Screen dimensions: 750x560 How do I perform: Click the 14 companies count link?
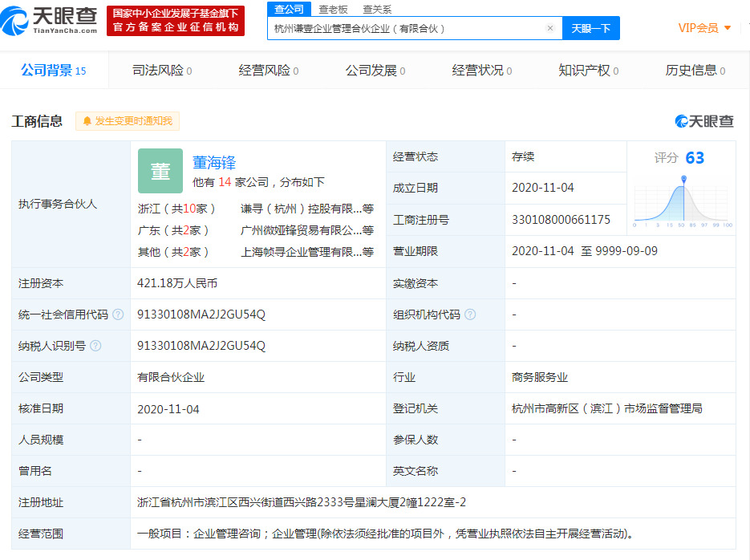tap(225, 182)
